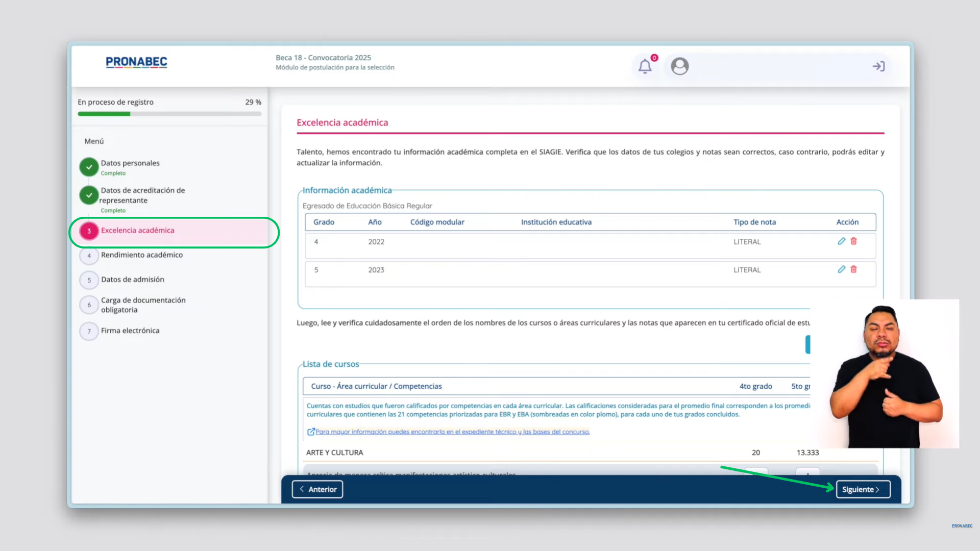Click the 4to grado column header
Screen dimensions: 980x551
point(755,386)
